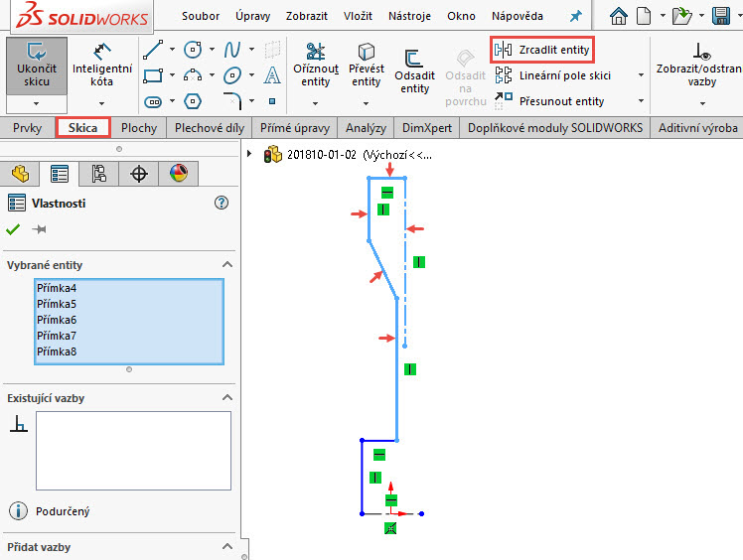Select the Spline sketch tool
This screenshot has width=743, height=560.
(232, 50)
